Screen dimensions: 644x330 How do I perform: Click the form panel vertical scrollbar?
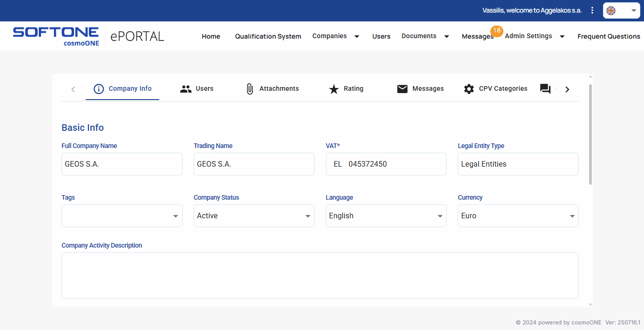(590, 134)
